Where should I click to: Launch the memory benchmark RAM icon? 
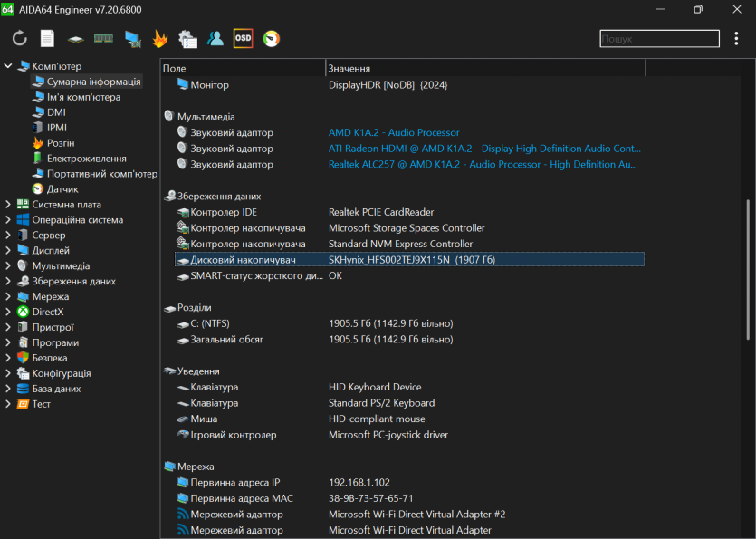(104, 39)
